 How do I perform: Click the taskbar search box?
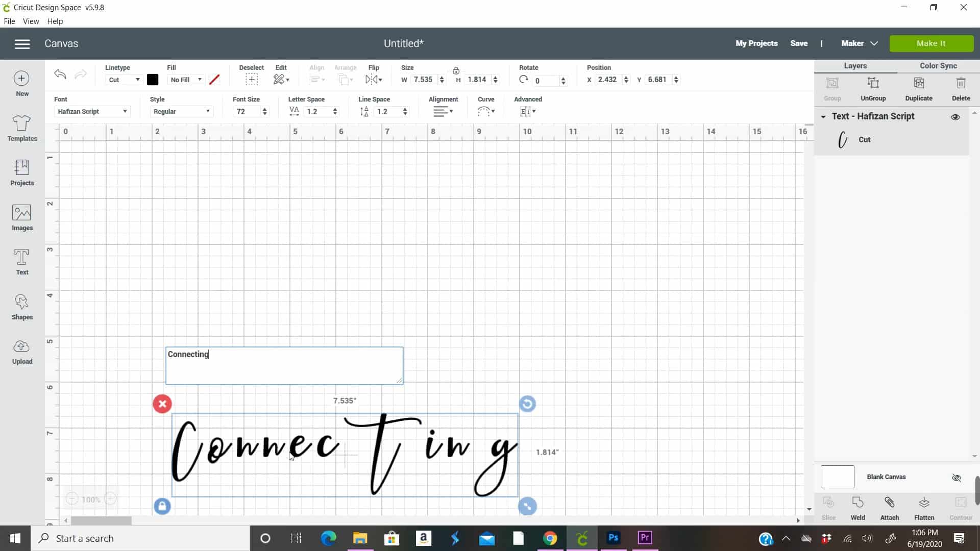(x=140, y=538)
